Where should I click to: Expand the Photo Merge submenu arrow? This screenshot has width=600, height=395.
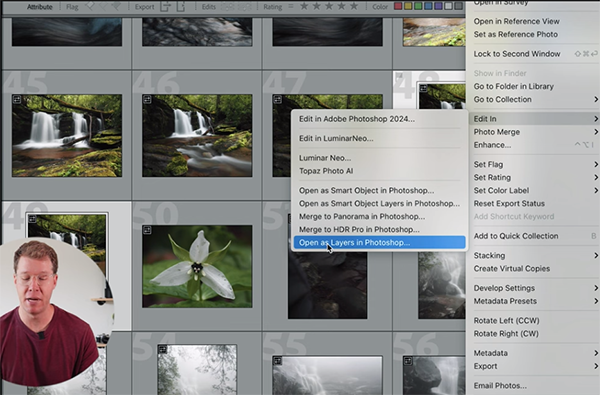(596, 132)
